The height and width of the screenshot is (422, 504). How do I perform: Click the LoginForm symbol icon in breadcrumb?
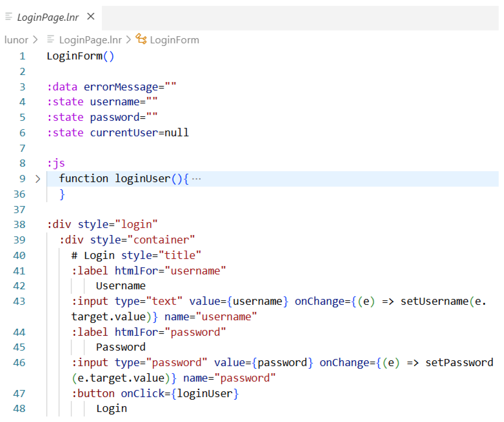[141, 39]
